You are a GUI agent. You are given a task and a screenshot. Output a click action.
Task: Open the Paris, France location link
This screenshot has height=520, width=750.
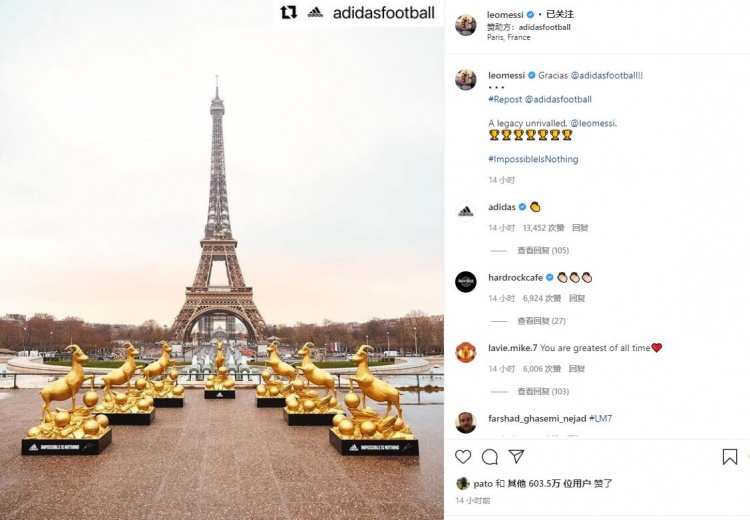pos(508,37)
